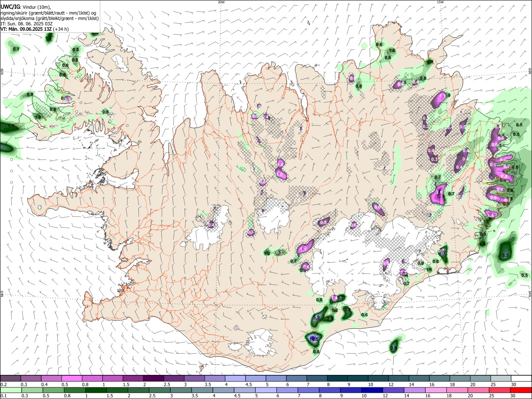This screenshot has height=399, width=532.
Task: Select the deep blue 10 swatch, lower legend
Action: (x=372, y=390)
